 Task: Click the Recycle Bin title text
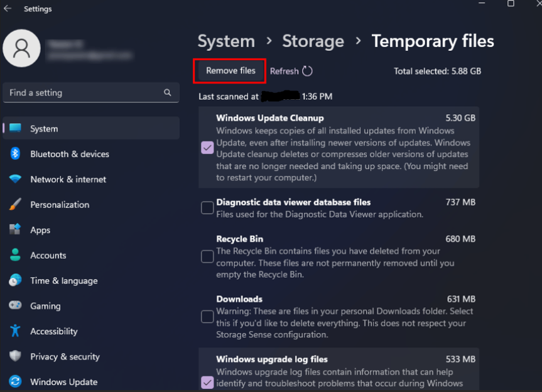(x=239, y=239)
